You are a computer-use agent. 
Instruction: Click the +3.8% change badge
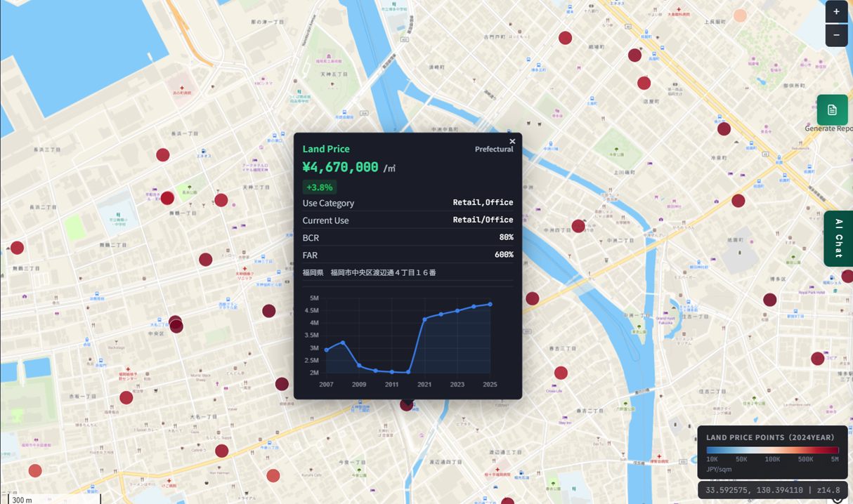click(320, 187)
